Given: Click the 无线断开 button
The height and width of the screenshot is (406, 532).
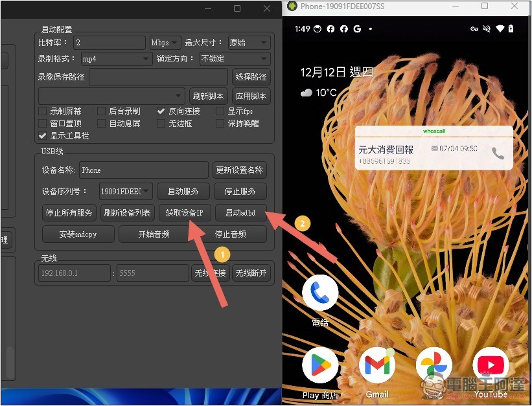Looking at the screenshot, I should coord(251,273).
